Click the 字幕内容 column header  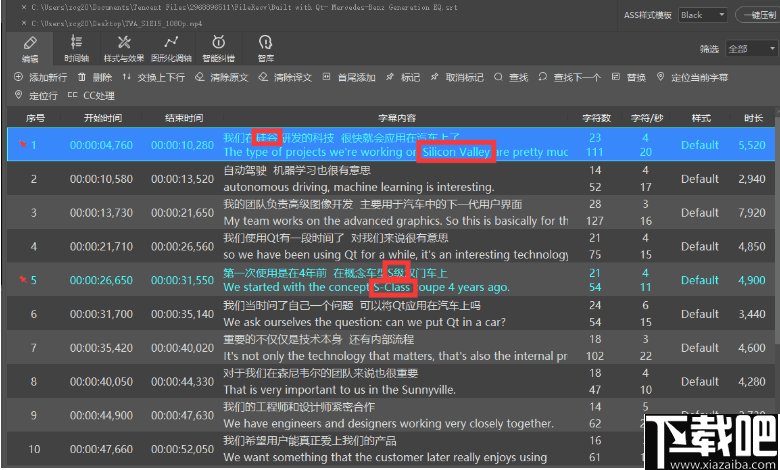click(396, 118)
